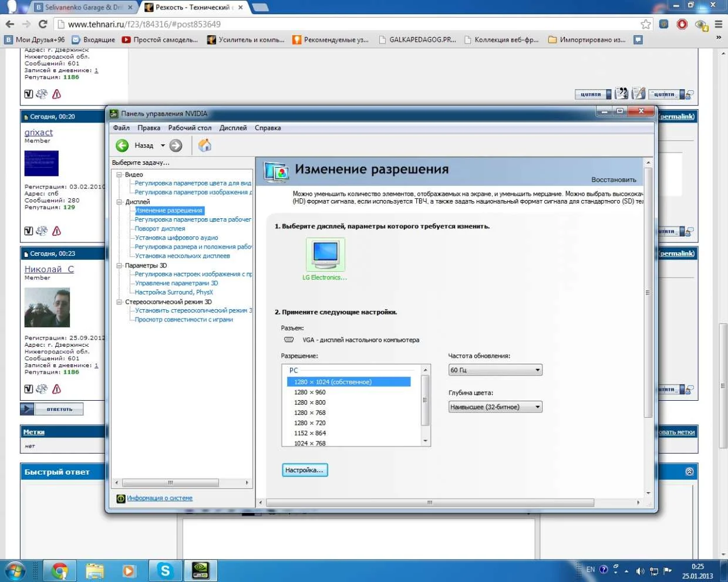Collapse the Параметры 3D tree node
The height and width of the screenshot is (582, 728).
(x=119, y=265)
